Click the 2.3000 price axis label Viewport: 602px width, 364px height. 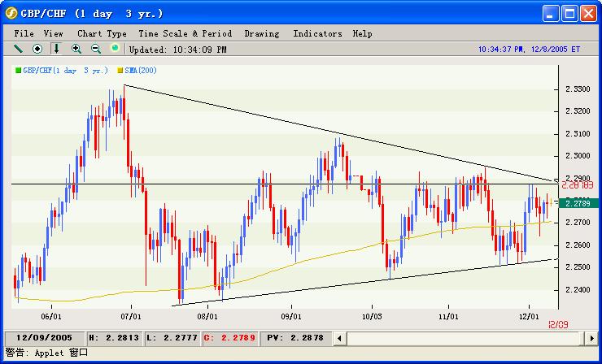[x=578, y=156]
